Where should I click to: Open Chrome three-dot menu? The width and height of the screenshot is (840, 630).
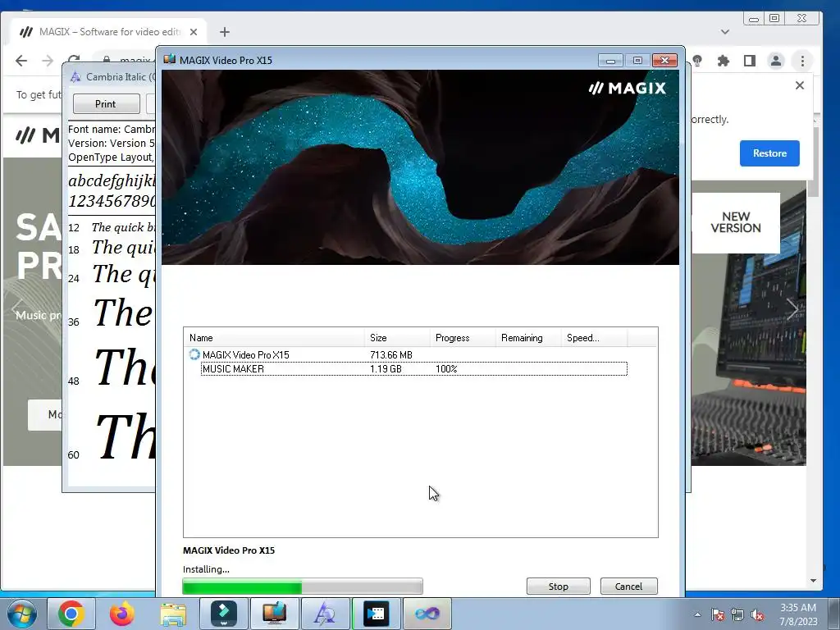802,61
